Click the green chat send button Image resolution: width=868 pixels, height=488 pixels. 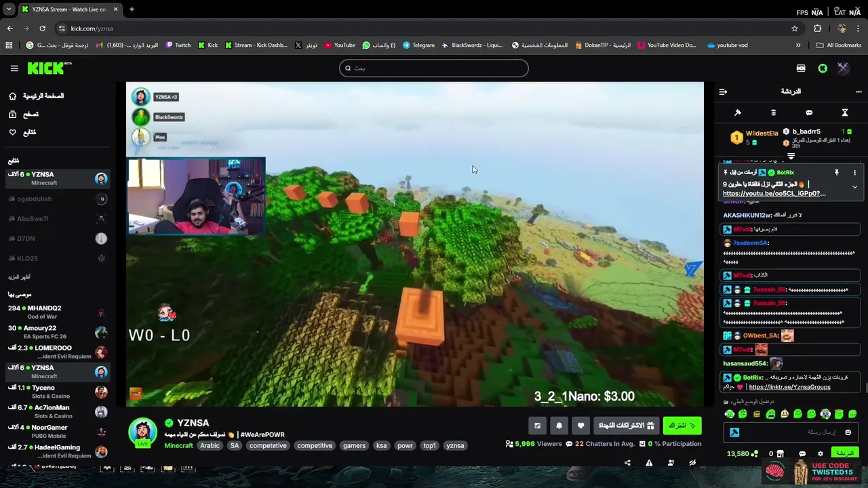point(844,453)
